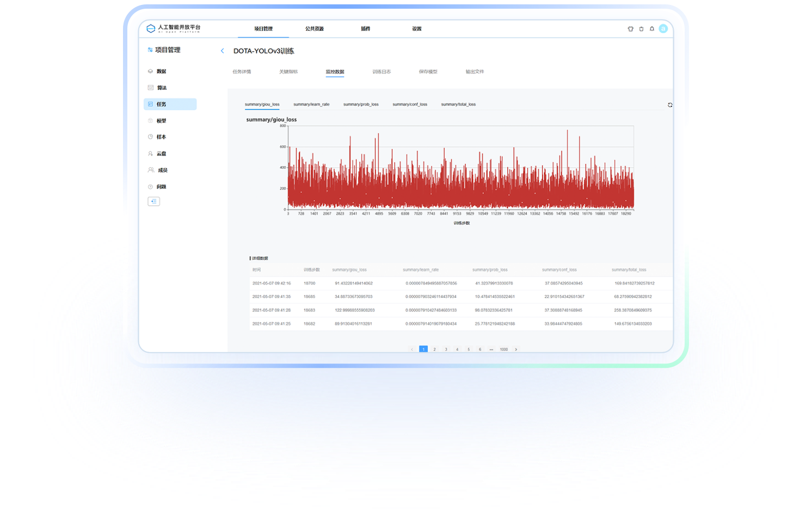Open the 公共资源 top menu
Viewport: 812px width, 529px height.
tap(314, 29)
